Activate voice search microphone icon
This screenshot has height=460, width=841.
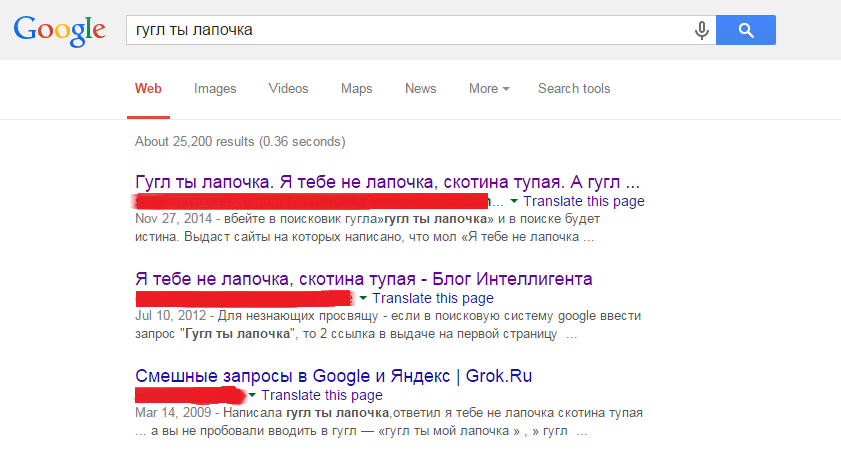coord(702,30)
